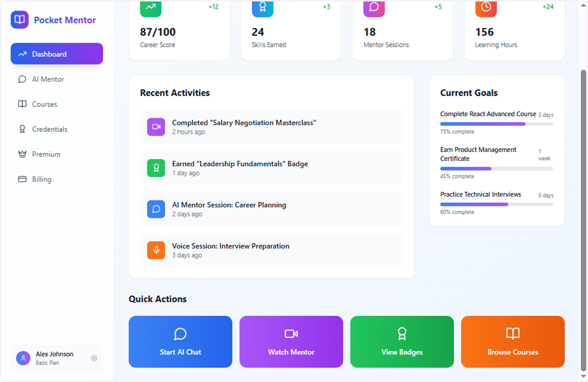This screenshot has height=382, width=588.
Task: Click the Premium crown sidebar icon
Action: coord(22,154)
